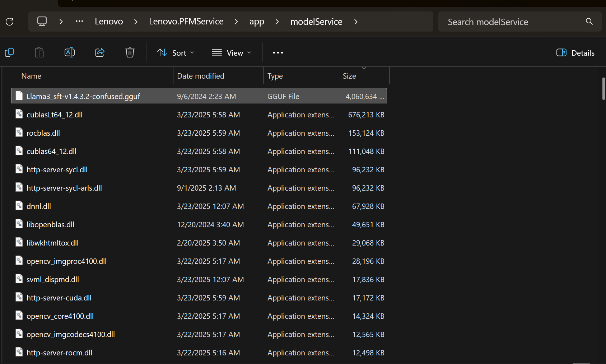
Task: Expand chevron after This PC icon
Action: (61, 22)
